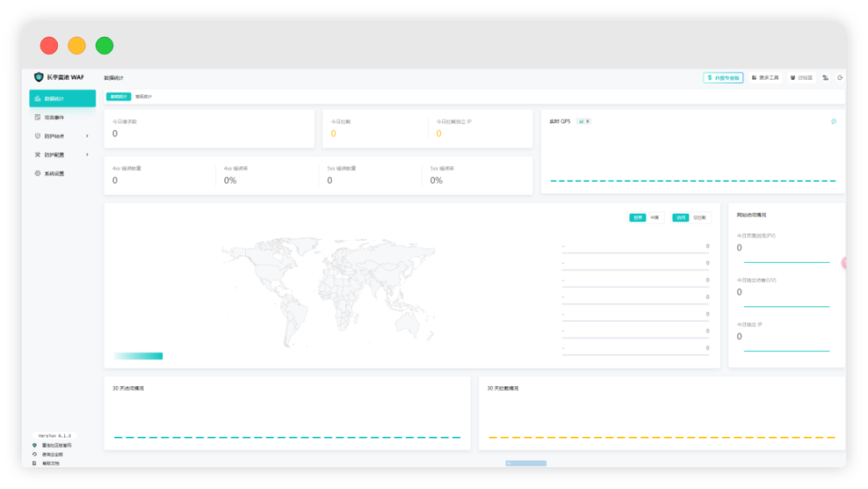Click the 今日独立访客(UV) value

point(739,293)
